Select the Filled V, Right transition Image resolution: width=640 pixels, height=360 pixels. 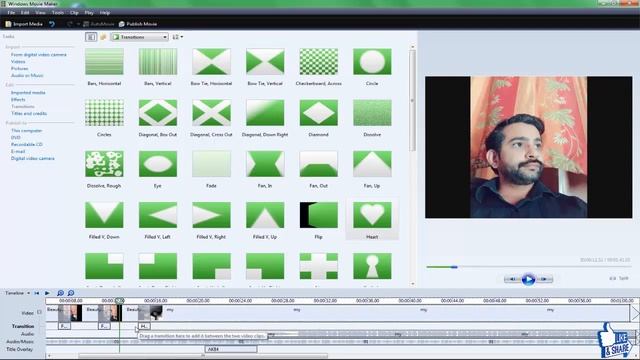(x=211, y=215)
